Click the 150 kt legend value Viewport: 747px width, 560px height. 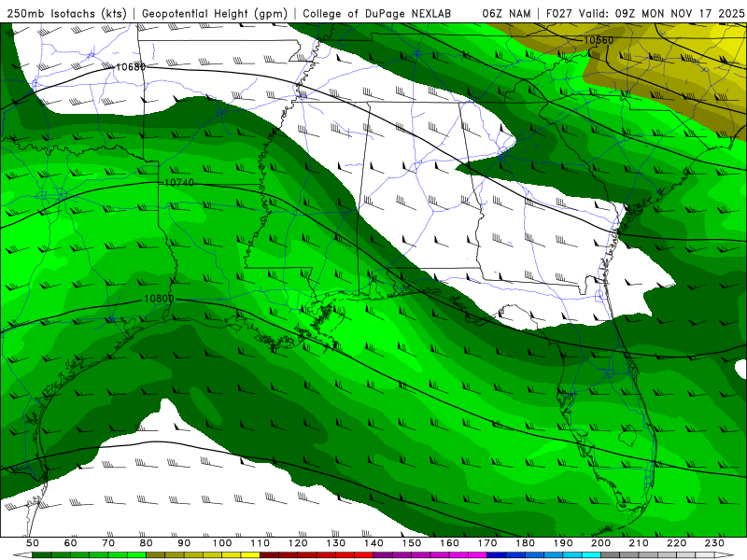pos(412,543)
